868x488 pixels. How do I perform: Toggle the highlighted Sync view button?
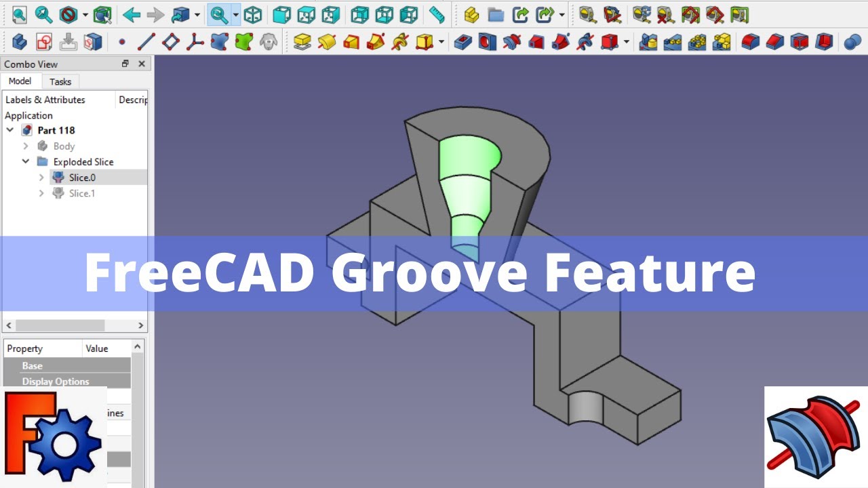[219, 14]
